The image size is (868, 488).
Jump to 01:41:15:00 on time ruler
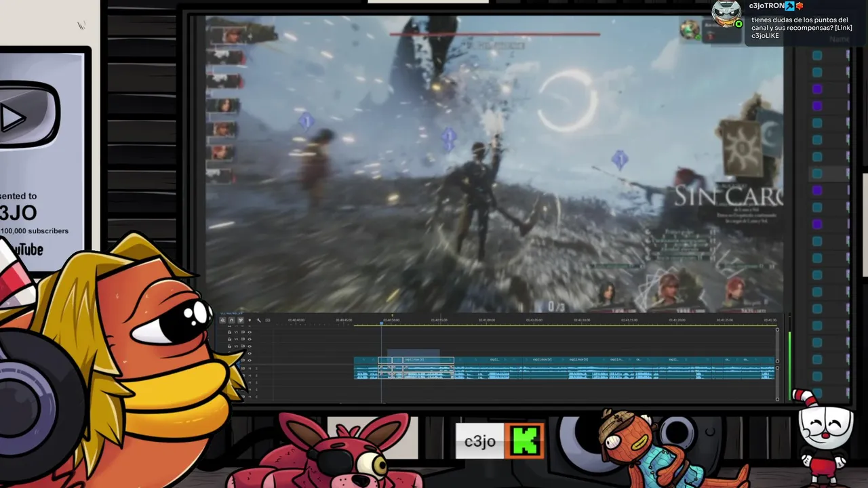[x=629, y=320]
